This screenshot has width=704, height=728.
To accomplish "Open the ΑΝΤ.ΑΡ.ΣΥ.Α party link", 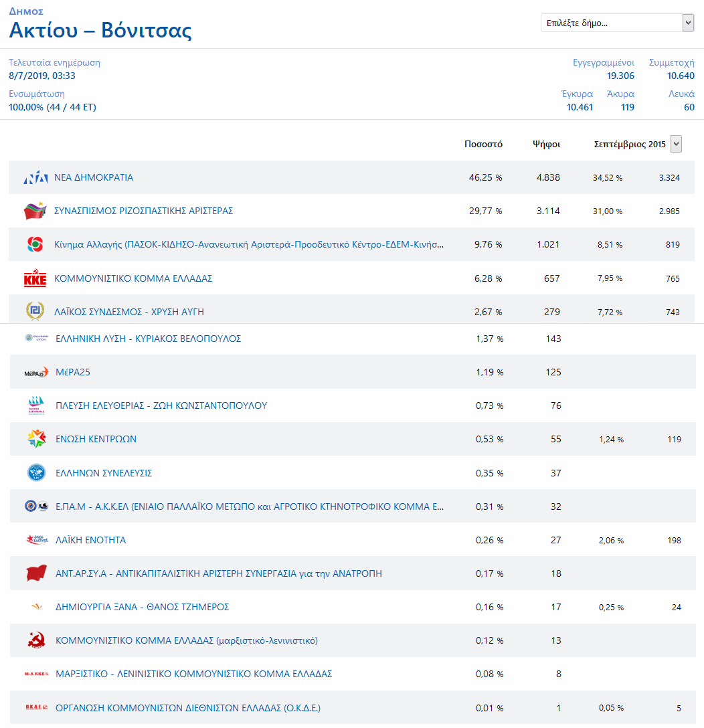I will 219,573.
